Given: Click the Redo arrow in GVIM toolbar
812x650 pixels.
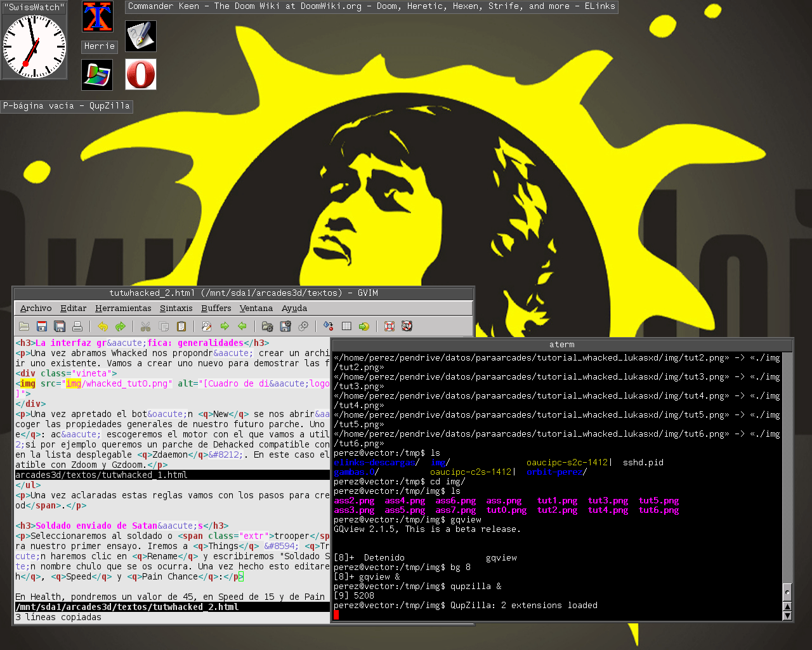Looking at the screenshot, I should point(121,326).
